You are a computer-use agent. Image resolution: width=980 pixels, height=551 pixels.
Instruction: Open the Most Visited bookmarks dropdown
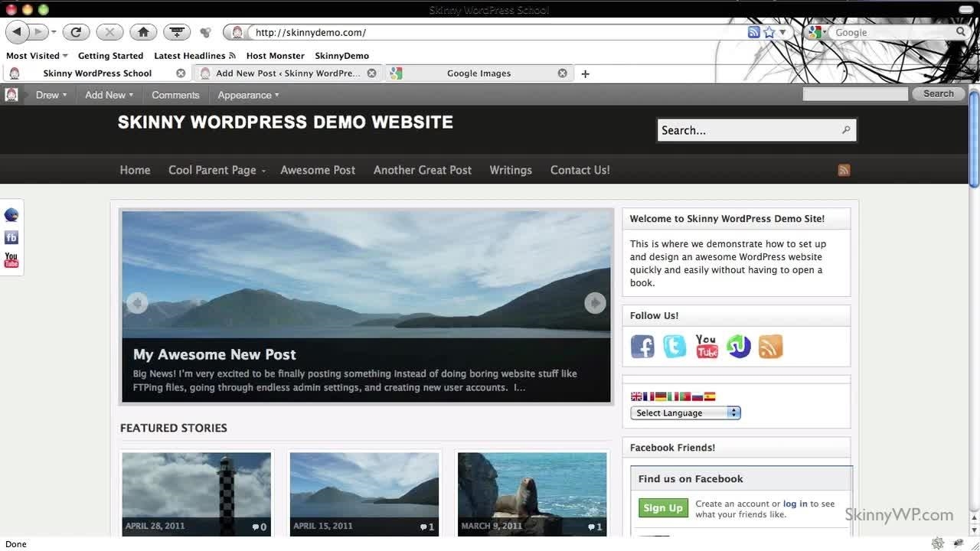point(37,56)
